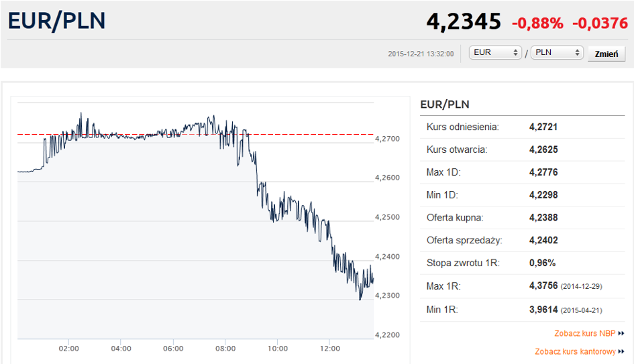Click the Oferta sprzedaży value 4,2402
The height and width of the screenshot is (364, 634).
(543, 240)
